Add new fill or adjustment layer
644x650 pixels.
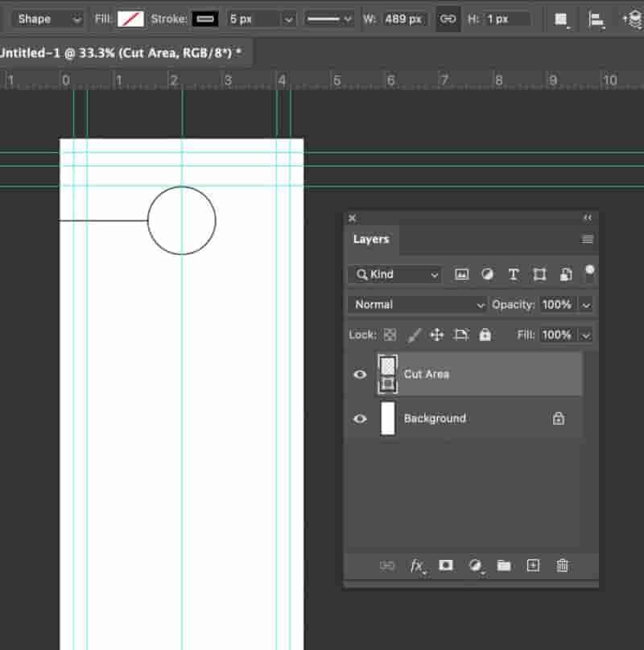pyautogui.click(x=475, y=566)
